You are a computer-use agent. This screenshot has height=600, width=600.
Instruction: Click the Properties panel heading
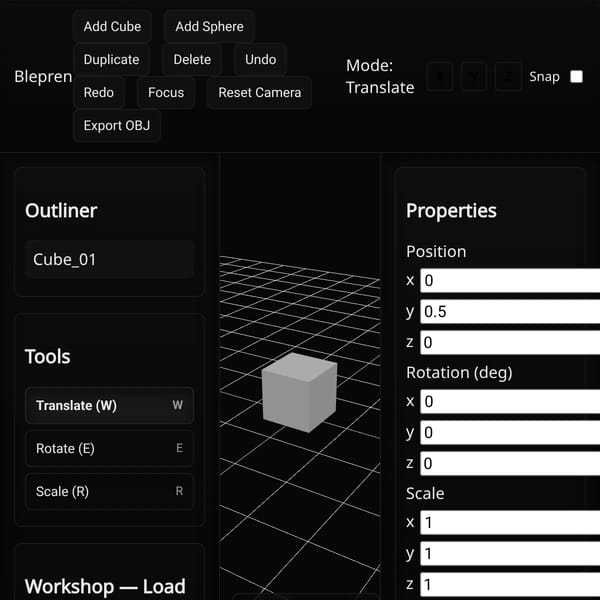click(451, 210)
